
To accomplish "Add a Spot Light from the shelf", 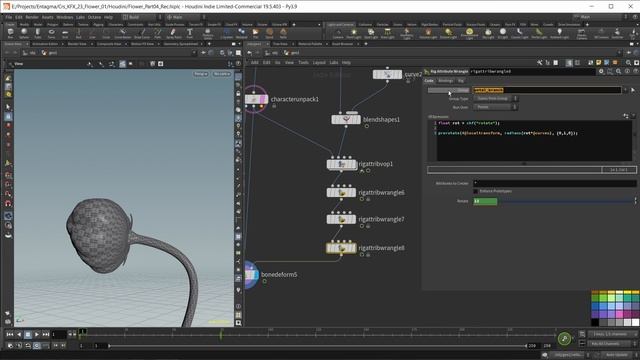I will click(x=371, y=33).
